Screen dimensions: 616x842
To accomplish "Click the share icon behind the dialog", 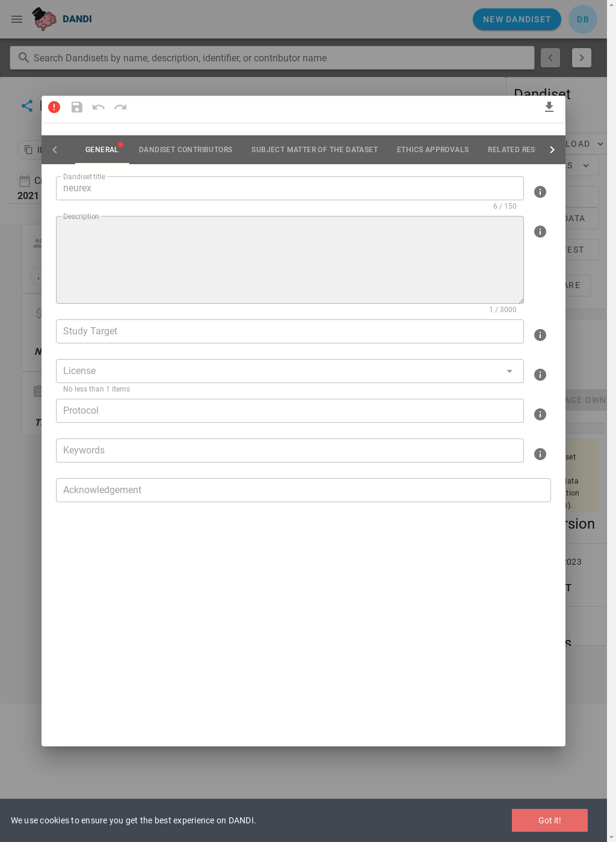I will point(27,106).
